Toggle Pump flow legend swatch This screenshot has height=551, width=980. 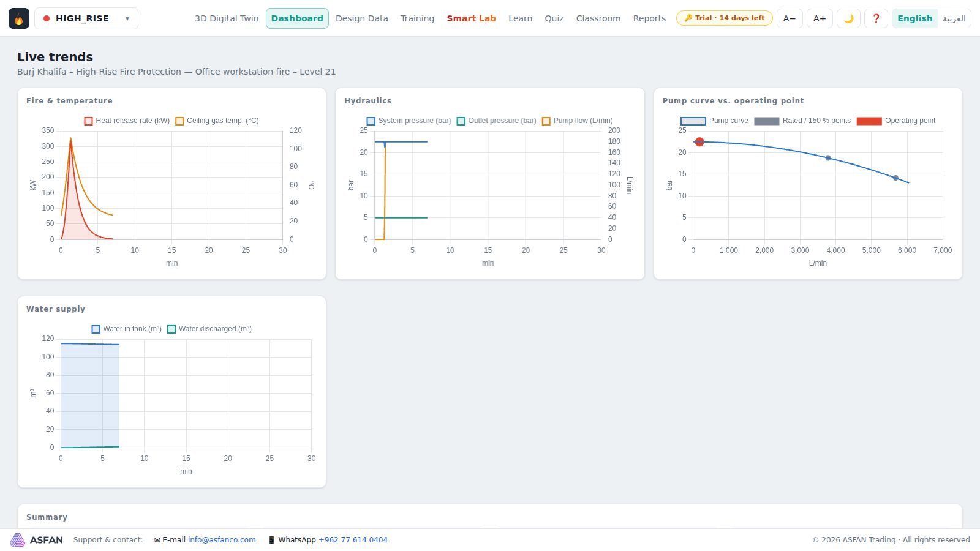(x=546, y=121)
